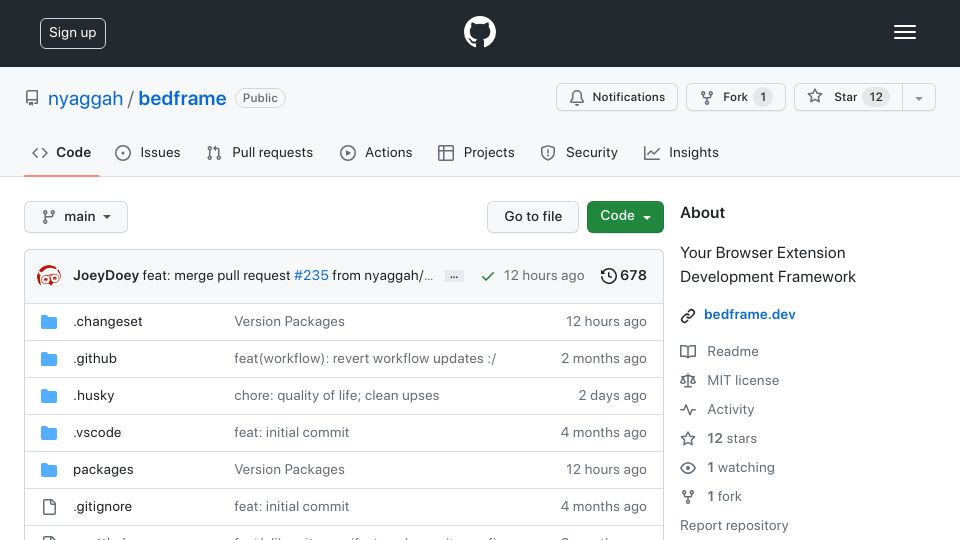Click the commit '12 hours ago' timestamp
This screenshot has width=960, height=540.
(544, 276)
